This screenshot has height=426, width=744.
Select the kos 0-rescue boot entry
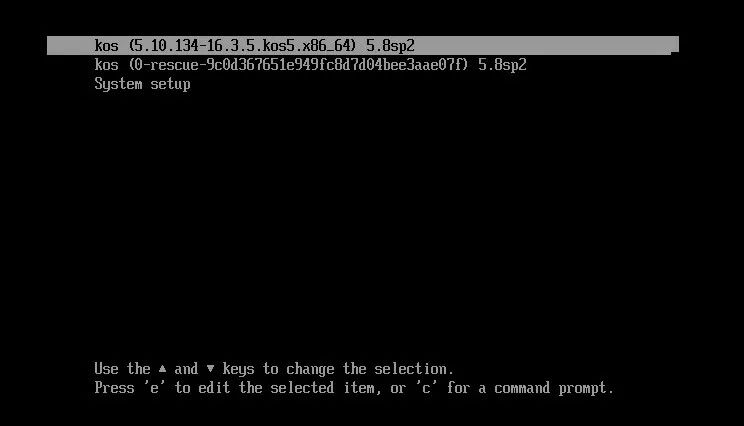310,65
